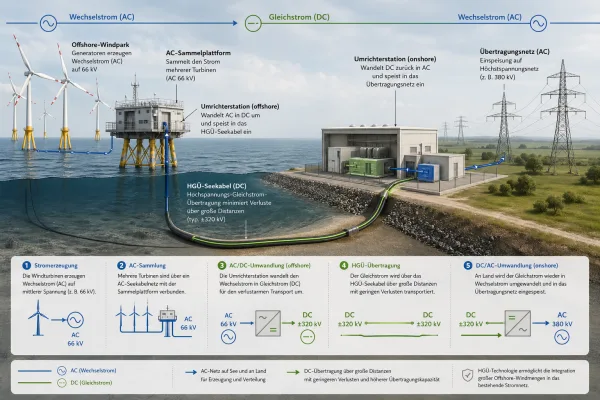
Task: Click the green number 3 badge
Action: pyautogui.click(x=222, y=265)
